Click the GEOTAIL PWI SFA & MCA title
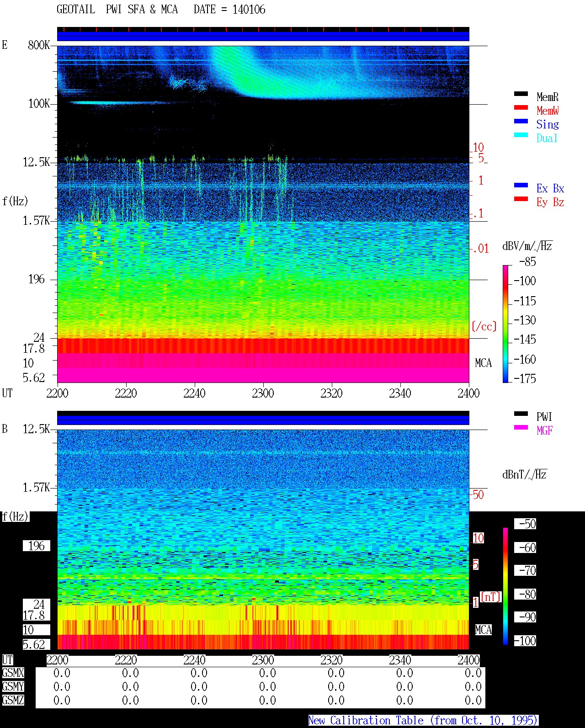The height and width of the screenshot is (728, 585). pyautogui.click(x=117, y=10)
